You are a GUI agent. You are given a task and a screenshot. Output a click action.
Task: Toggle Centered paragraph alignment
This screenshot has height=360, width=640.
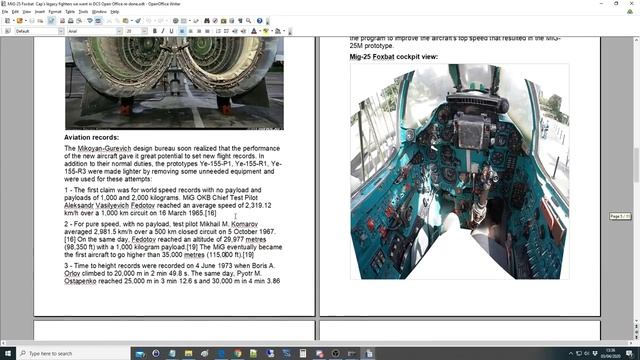tap(190, 31)
